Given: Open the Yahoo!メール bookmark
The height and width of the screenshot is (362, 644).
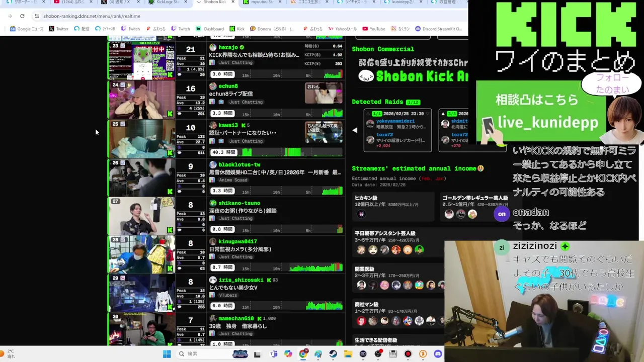Looking at the screenshot, I should pos(342,29).
